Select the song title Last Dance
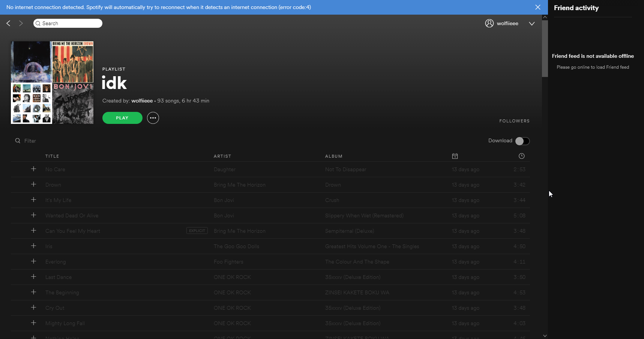644x339 pixels. (59, 277)
